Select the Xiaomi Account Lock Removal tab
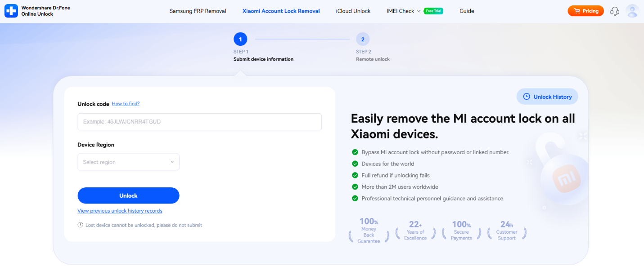 coord(281,11)
